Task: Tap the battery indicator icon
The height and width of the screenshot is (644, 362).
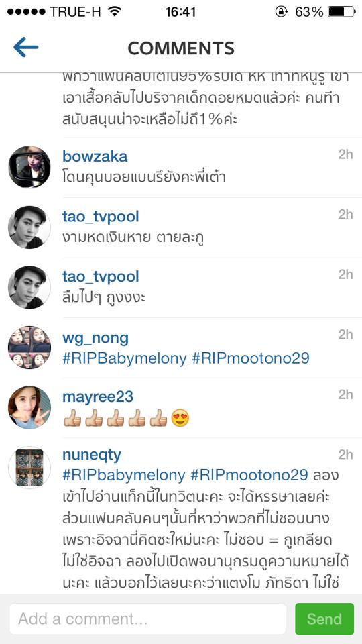Action: pos(341,12)
